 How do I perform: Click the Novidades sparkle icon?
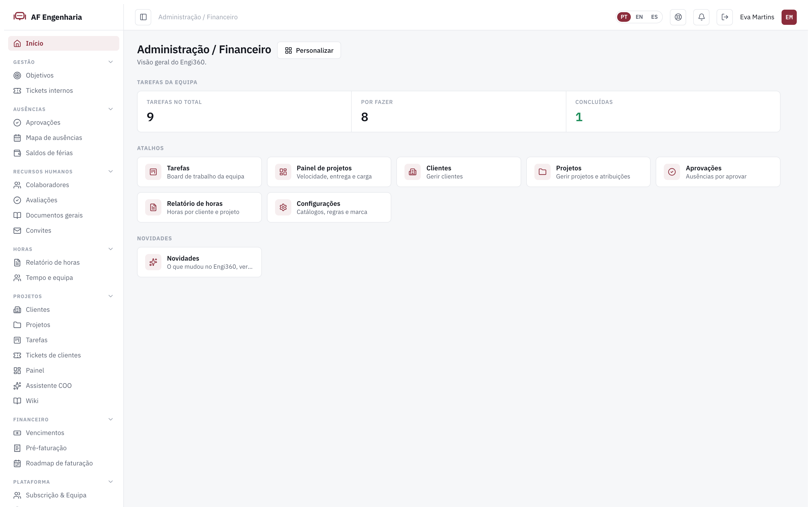click(153, 262)
